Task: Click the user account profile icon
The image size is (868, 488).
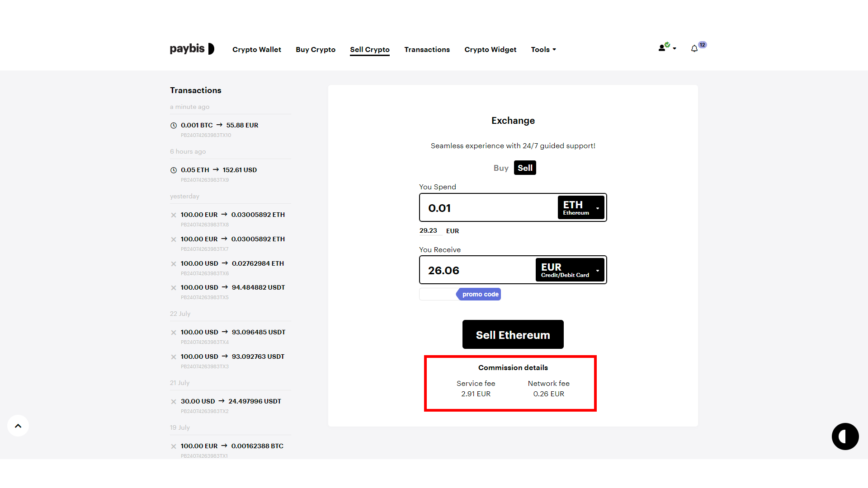Action: pos(661,49)
